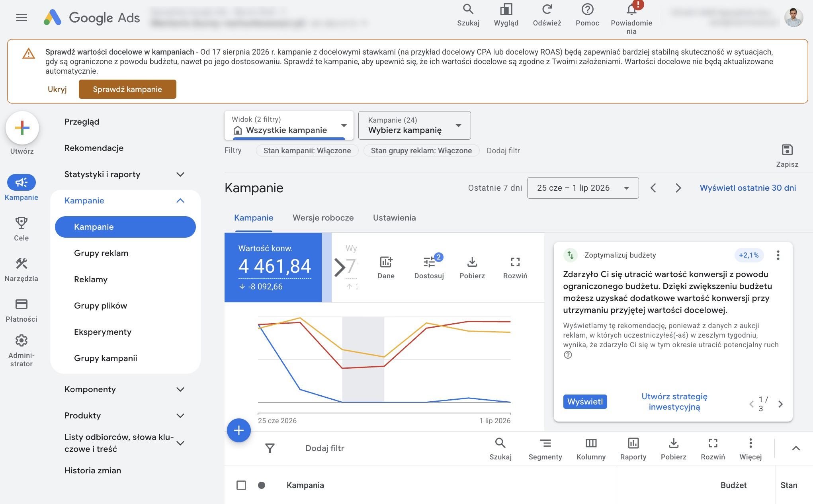Open Rekomendacje in sidebar
The height and width of the screenshot is (504, 813).
click(94, 148)
